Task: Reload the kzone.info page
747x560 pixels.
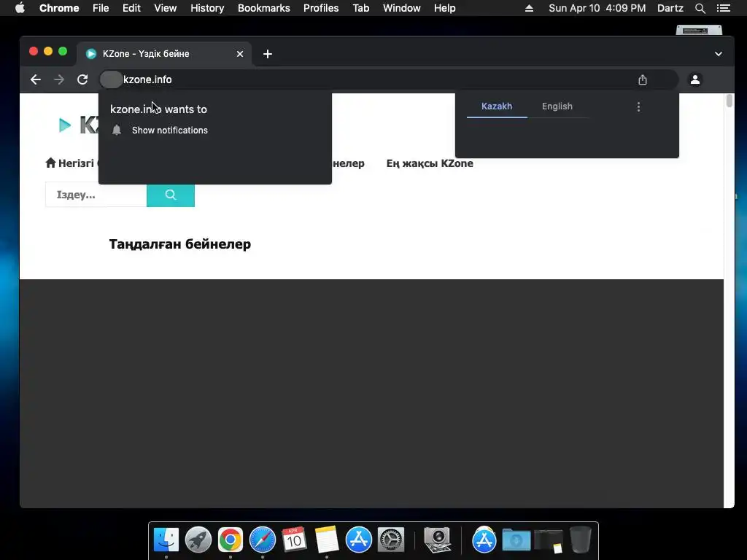Action: pos(82,79)
